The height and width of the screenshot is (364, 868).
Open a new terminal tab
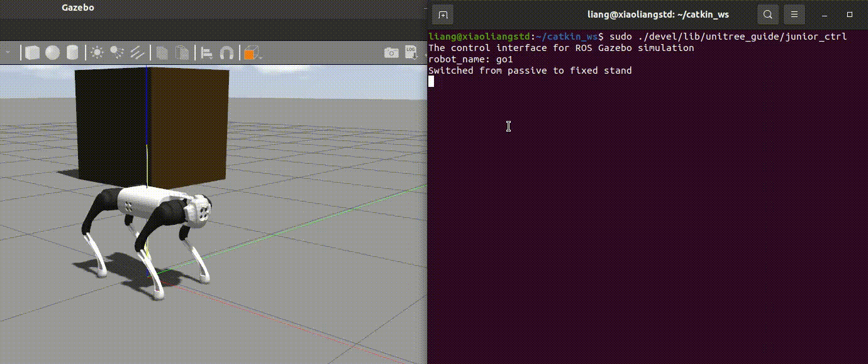point(443,14)
